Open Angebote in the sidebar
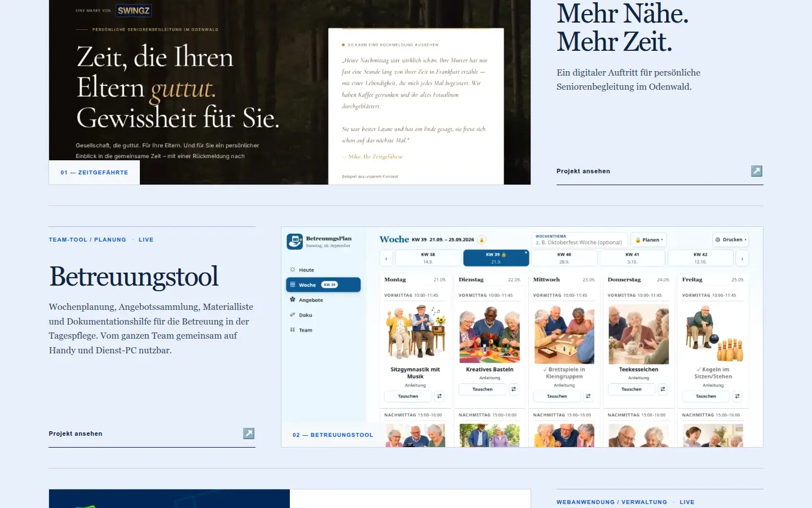 323,300
